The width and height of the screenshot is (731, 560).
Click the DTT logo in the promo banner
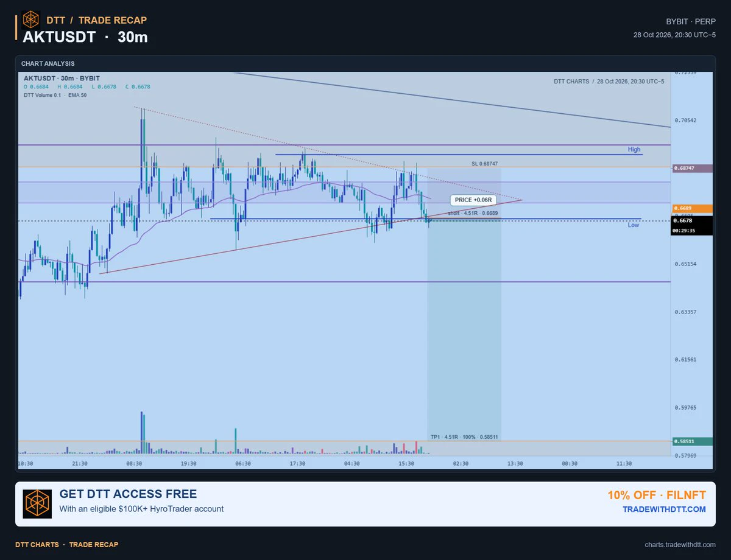tap(37, 504)
